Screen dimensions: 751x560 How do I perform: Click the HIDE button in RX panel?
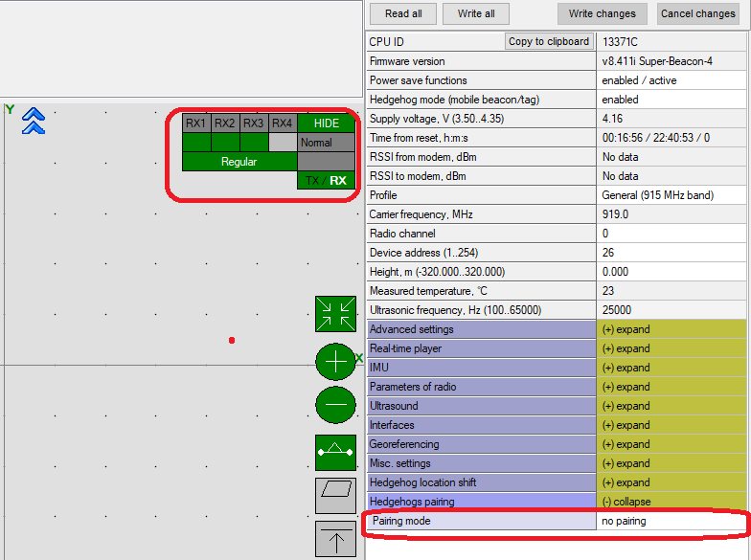(x=326, y=123)
